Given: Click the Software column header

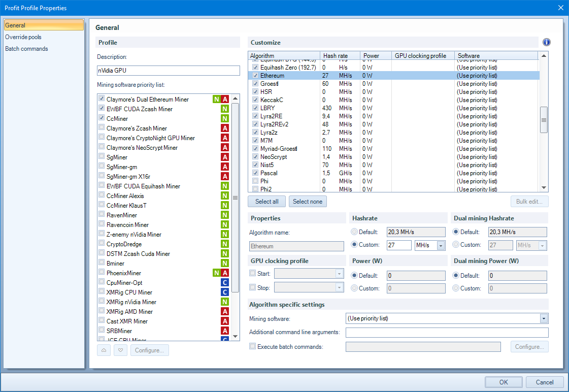Looking at the screenshot, I should 496,55.
